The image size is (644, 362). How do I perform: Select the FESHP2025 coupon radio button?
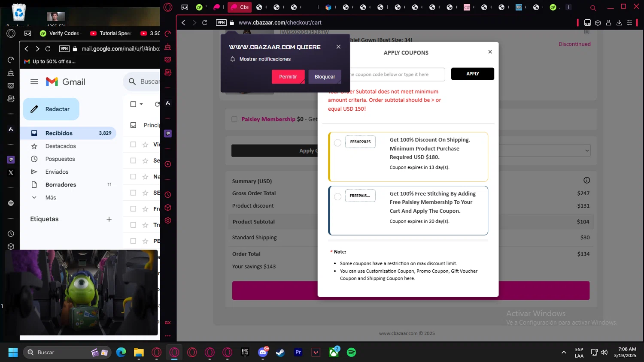pos(338,143)
